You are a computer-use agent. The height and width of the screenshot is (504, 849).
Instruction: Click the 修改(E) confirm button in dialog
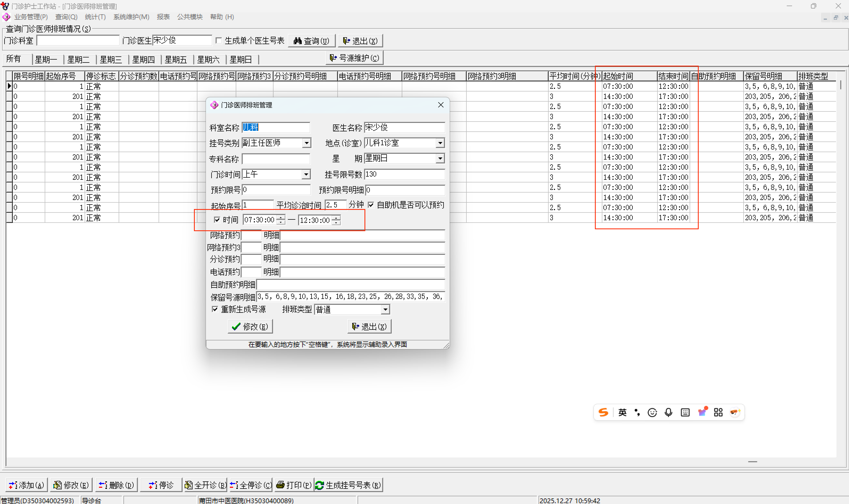pos(250,326)
